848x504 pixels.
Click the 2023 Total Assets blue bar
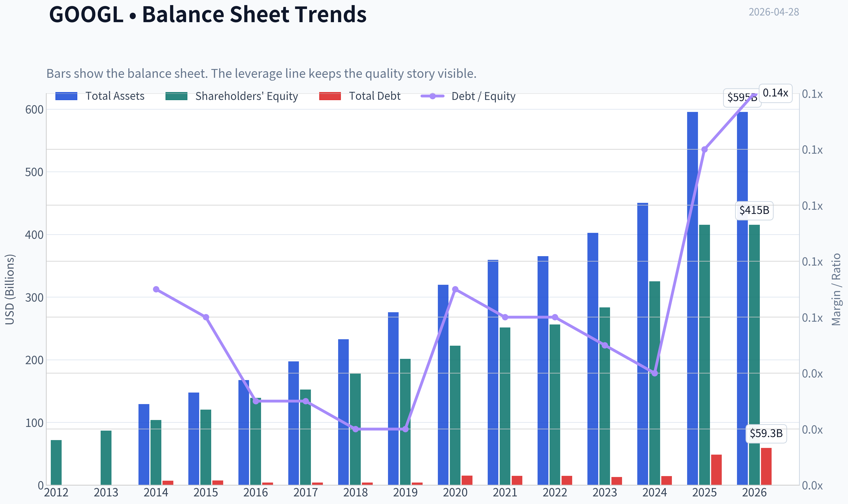point(593,359)
